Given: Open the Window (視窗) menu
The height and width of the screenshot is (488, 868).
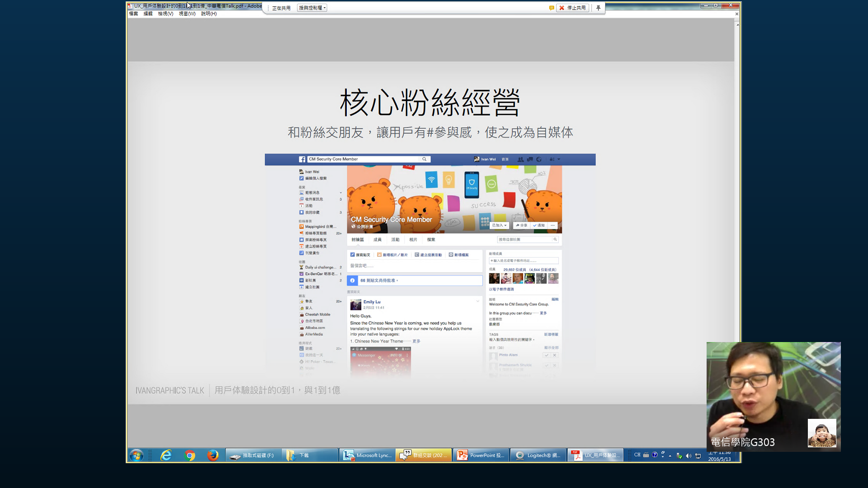Looking at the screenshot, I should [x=187, y=14].
